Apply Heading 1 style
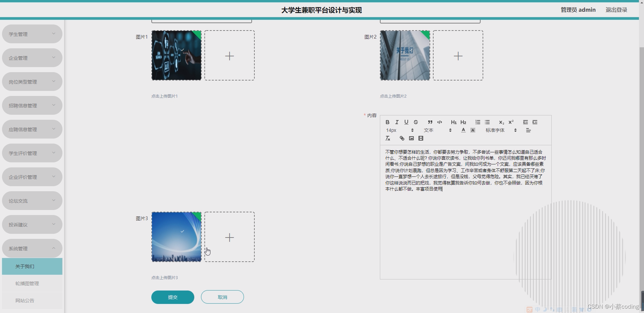Screen dimensions: 644x313 [x=454, y=122]
